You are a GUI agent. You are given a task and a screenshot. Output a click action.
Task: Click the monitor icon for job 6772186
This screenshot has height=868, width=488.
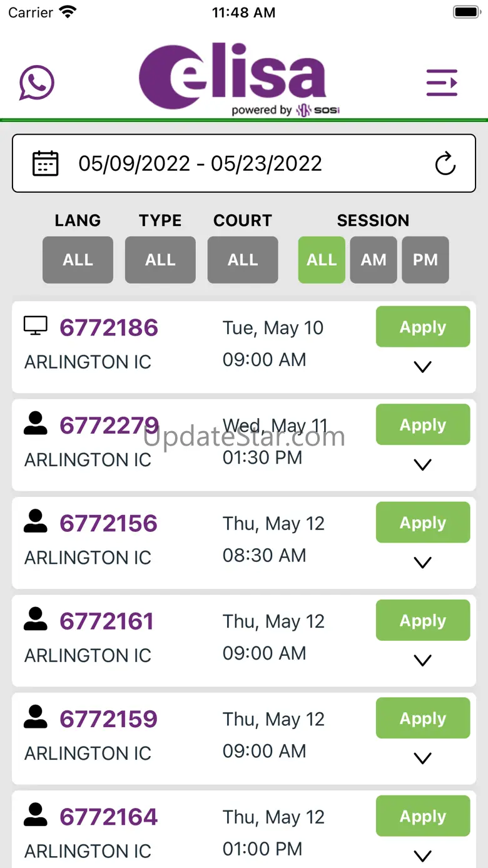click(36, 325)
